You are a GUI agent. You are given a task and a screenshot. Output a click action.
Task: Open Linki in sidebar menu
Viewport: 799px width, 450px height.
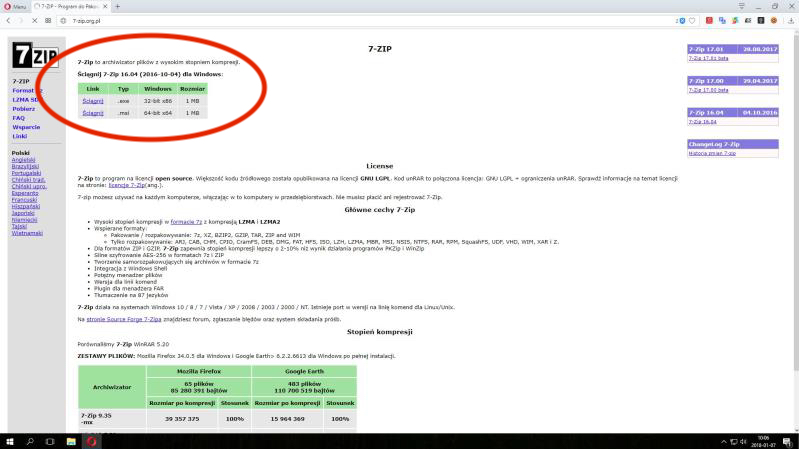point(19,137)
